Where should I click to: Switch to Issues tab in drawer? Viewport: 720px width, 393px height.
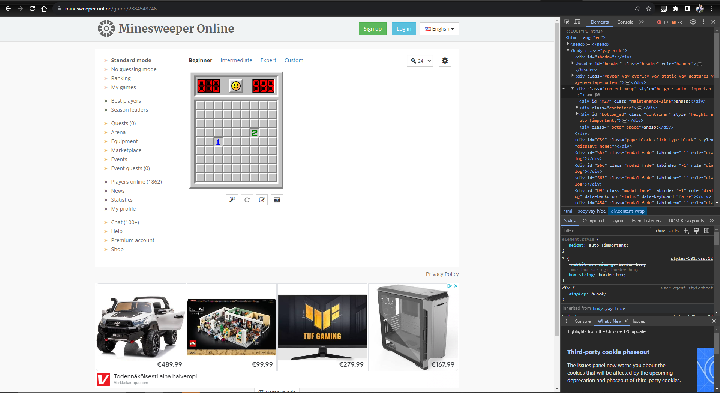coord(639,321)
